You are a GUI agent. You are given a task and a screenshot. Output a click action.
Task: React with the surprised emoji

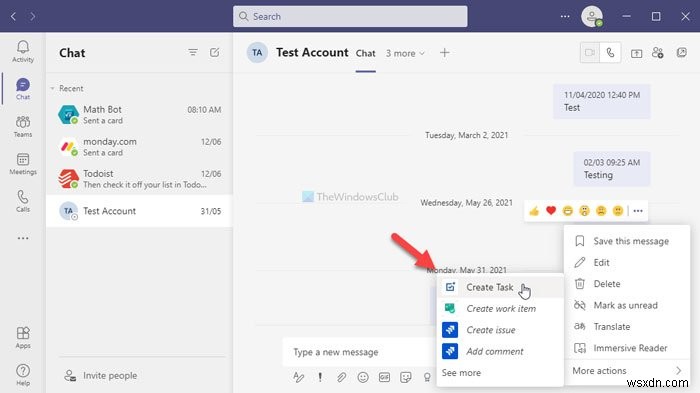point(584,211)
